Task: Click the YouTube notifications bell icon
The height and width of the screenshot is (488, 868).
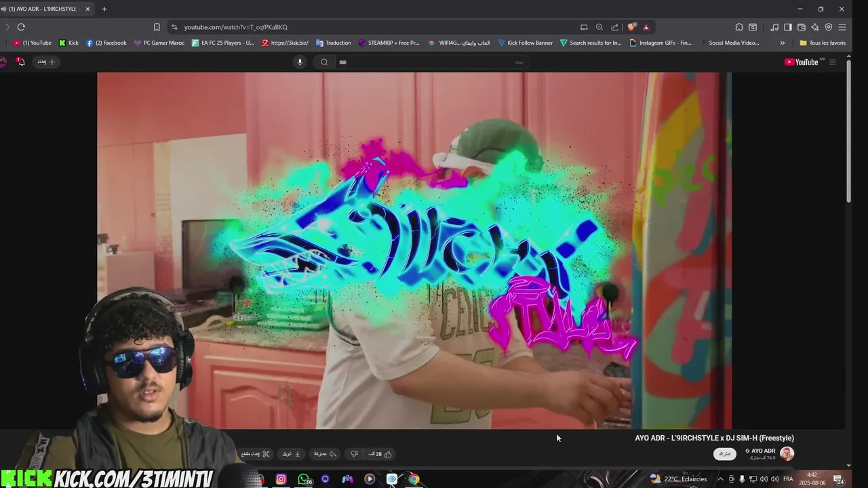Action: click(x=20, y=62)
